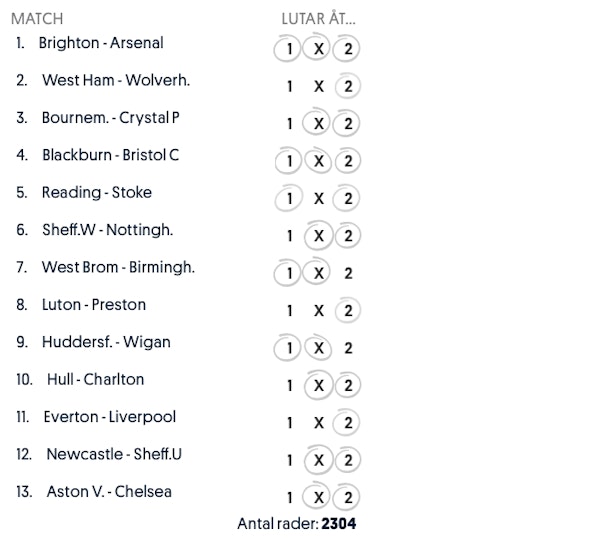Open the Brighton - Arsenal match row

point(185,47)
